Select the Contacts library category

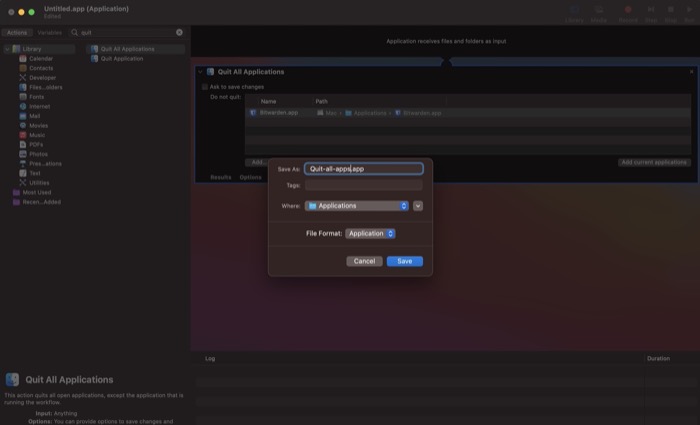(x=36, y=68)
